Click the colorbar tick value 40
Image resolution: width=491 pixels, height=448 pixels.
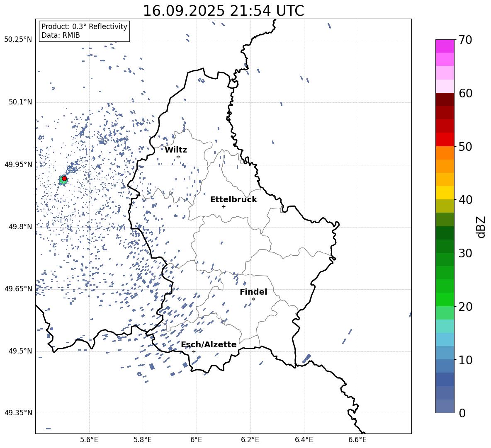point(465,200)
